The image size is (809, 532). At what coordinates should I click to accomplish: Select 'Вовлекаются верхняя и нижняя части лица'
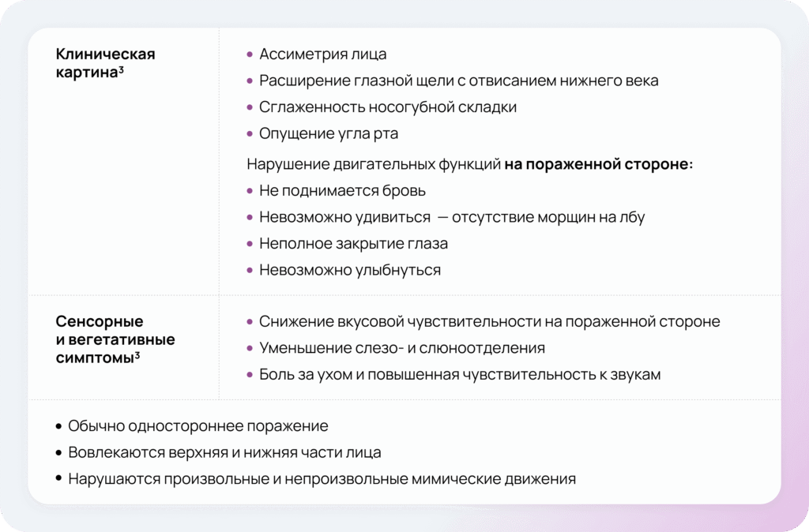(224, 452)
